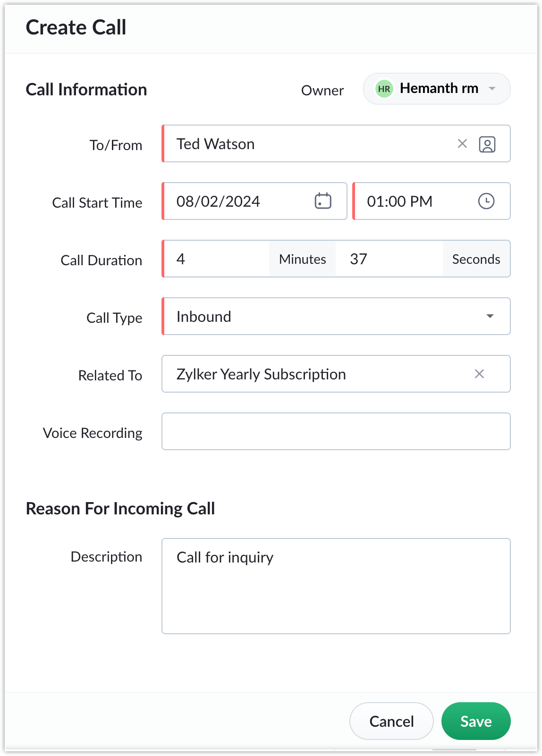Screen dimensions: 542x756
Task: Open the contact lookup icon in To/From
Action: coord(487,144)
